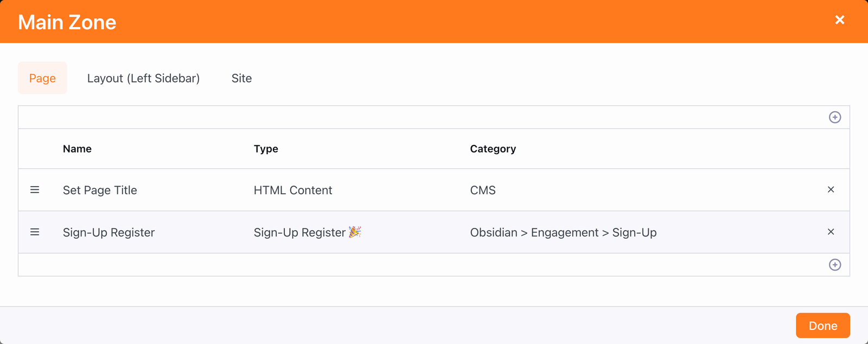Click the Category column header
Image resolution: width=868 pixels, height=344 pixels.
point(493,149)
